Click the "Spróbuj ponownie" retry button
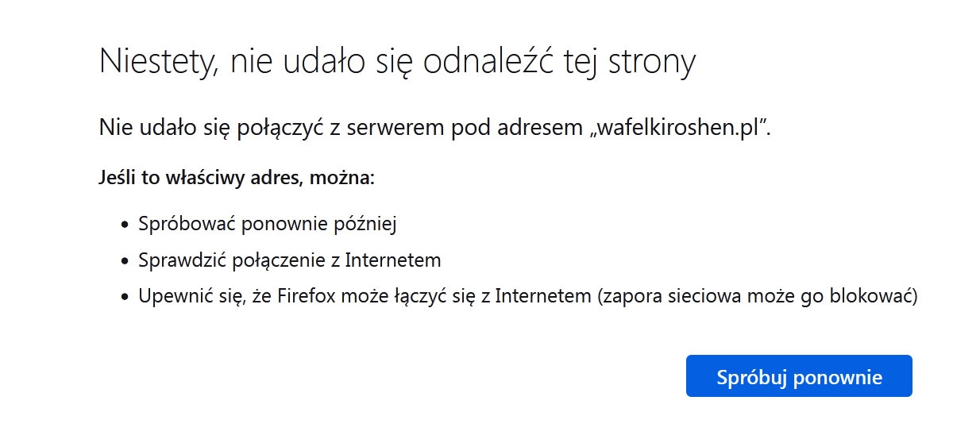The height and width of the screenshot is (439, 980). click(x=799, y=376)
